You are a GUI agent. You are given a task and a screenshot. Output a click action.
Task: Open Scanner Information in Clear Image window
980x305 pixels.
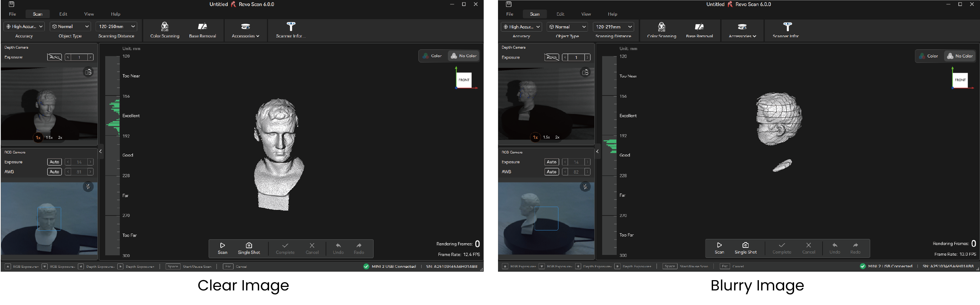[291, 27]
